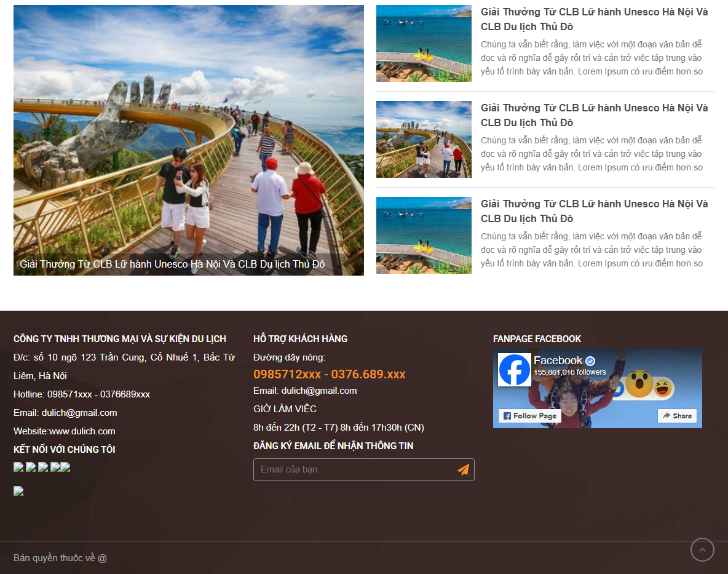Open the first social icon under KẾT NỐI VỚI CHÚNG TÔI
This screenshot has height=574, width=728.
click(18, 467)
